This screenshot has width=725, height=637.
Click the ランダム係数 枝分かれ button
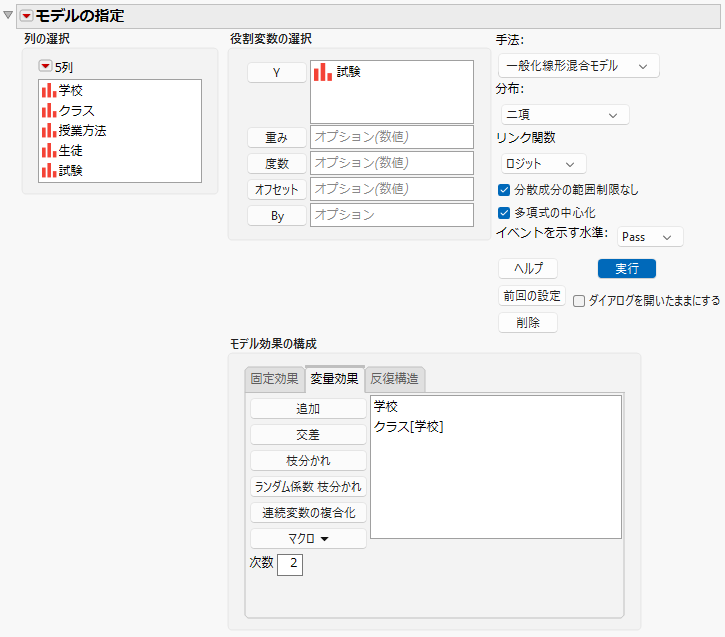308,486
